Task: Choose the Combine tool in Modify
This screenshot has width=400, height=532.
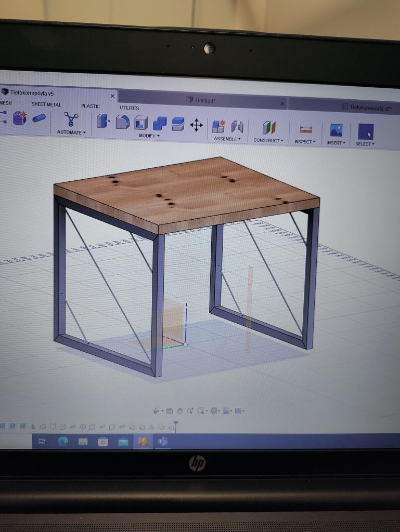Action: 160,123
